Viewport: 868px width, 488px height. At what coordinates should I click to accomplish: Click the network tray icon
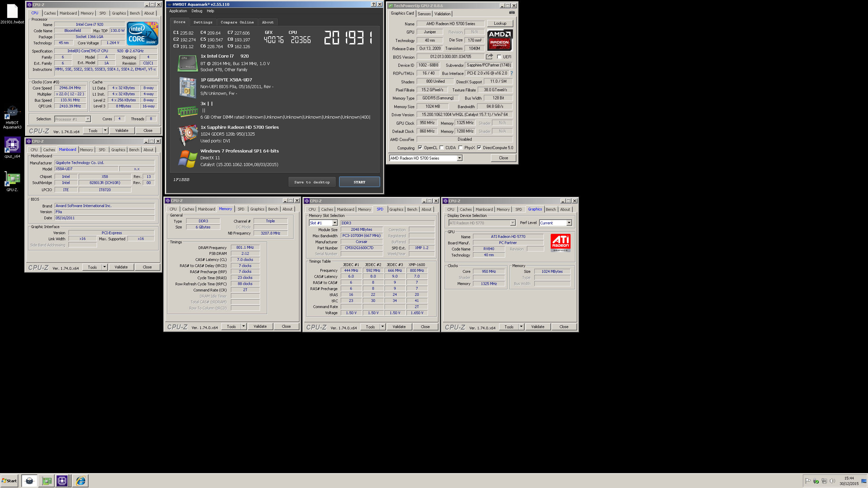point(824,481)
